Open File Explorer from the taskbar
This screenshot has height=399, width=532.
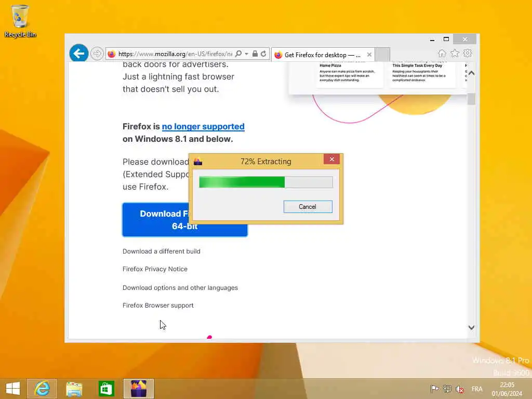click(74, 389)
